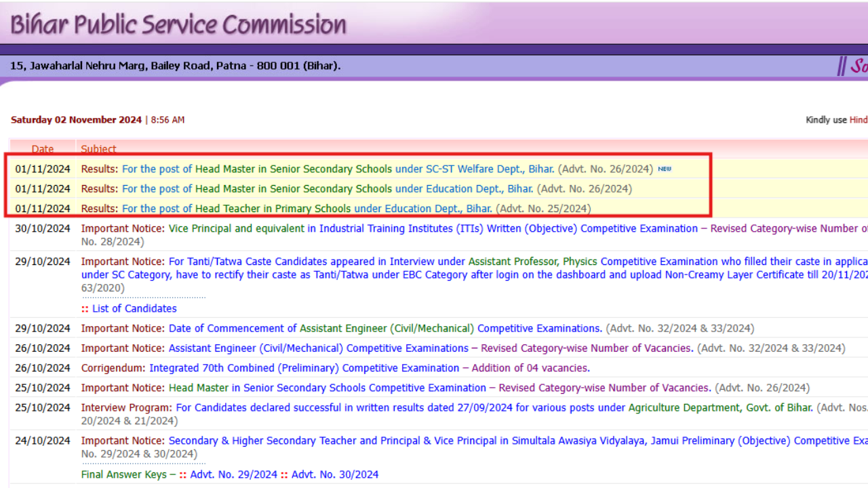Click the Hindi language link at top right
Screen dimensions: 868x488
coord(859,119)
